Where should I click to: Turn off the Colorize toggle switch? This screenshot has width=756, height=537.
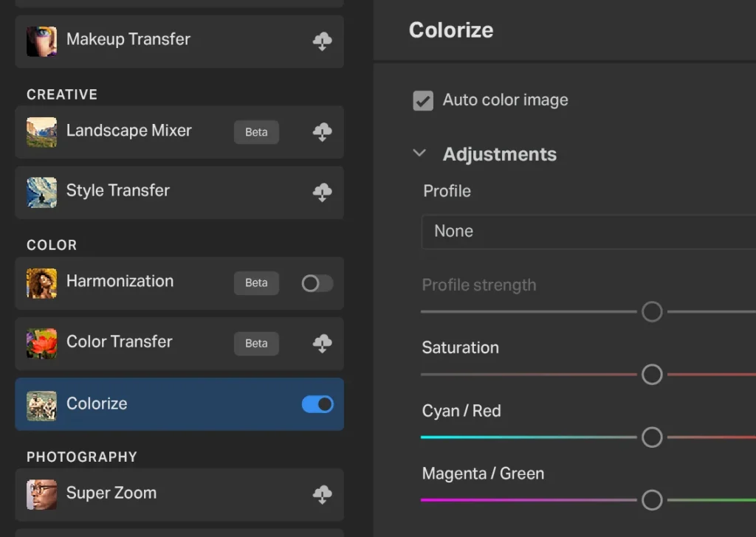tap(317, 404)
